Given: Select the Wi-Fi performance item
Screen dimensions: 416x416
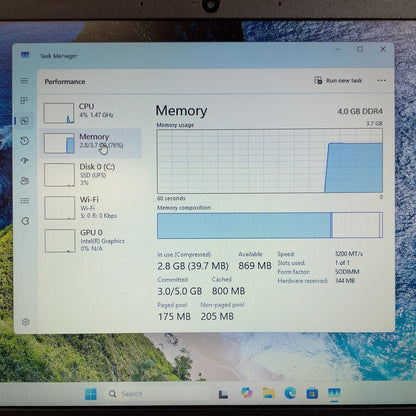Looking at the screenshot, I should coord(90,208).
